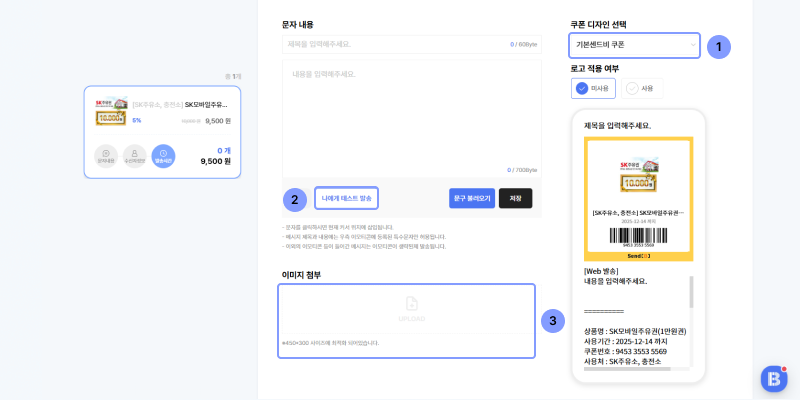Image resolution: width=800 pixels, height=400 pixels.
Task: Select the 사용 logo option
Action: (x=643, y=88)
